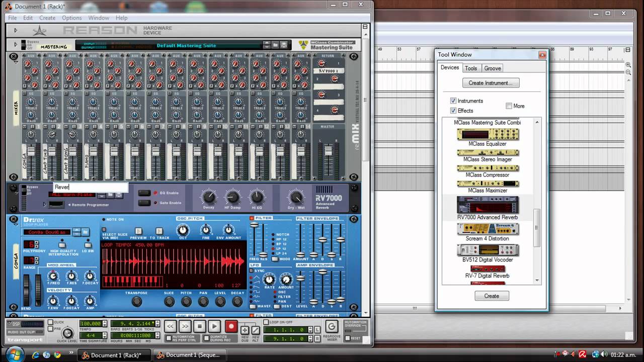Click the RV7000 save patch disk icon
The width and height of the screenshot is (644, 362).
coord(118,195)
